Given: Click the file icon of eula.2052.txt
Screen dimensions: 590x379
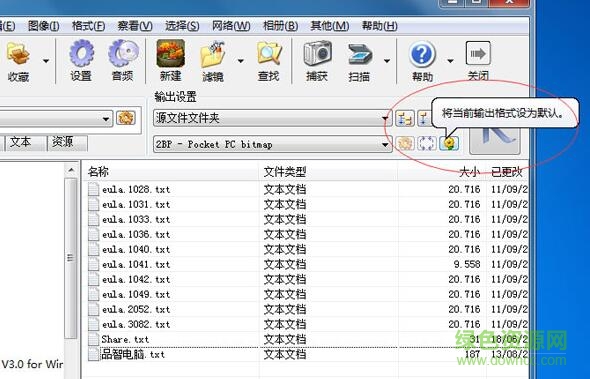Looking at the screenshot, I should tap(93, 309).
